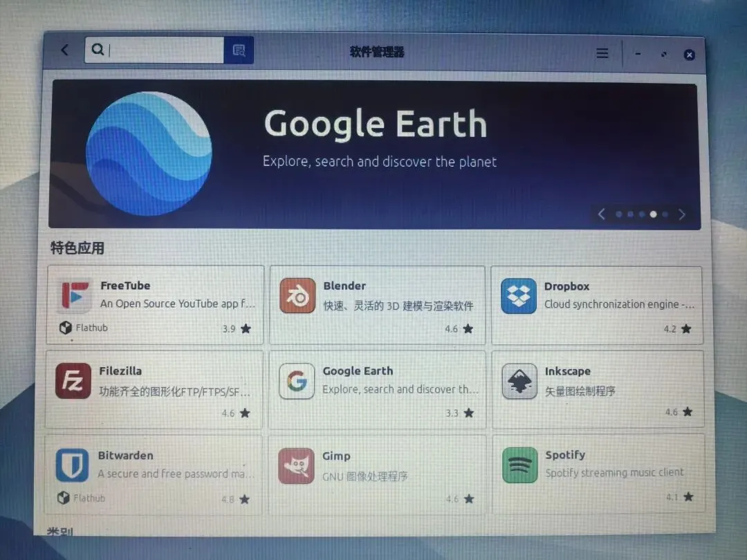
Task: Minimize the software manager window
Action: click(638, 54)
